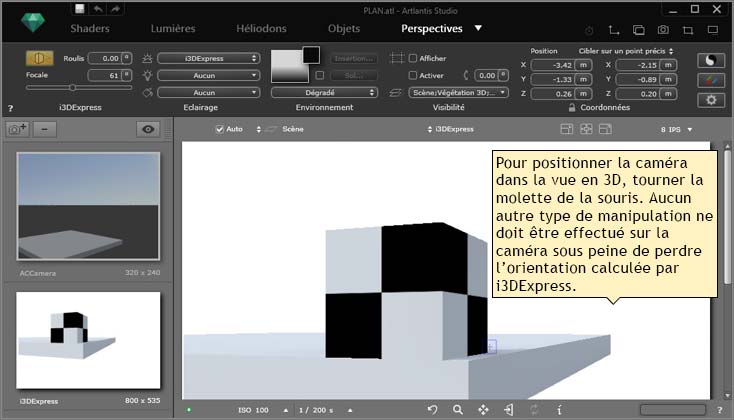Click the info i icon
This screenshot has width=734, height=420.
(x=559, y=410)
